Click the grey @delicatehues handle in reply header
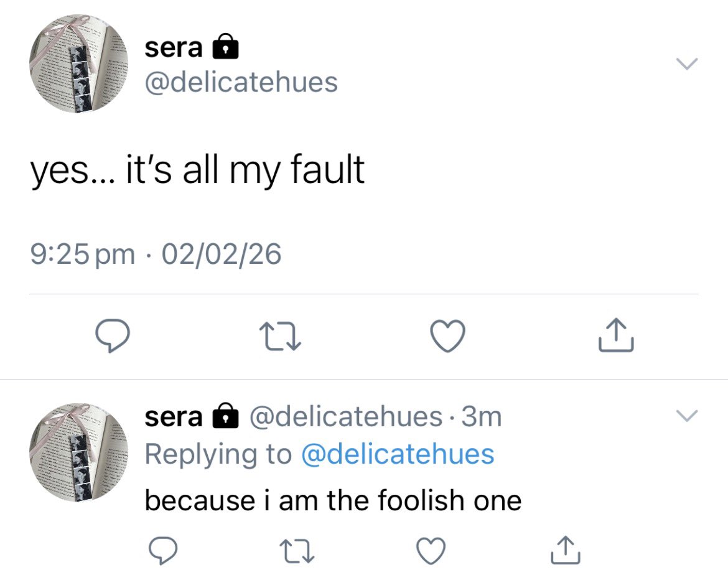728x580 pixels. pyautogui.click(x=346, y=416)
